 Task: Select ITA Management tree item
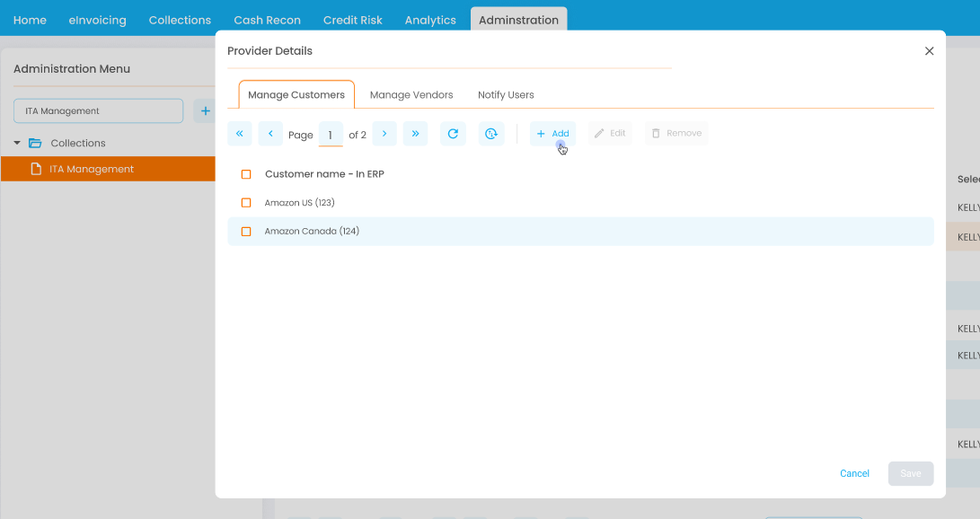[x=108, y=169]
